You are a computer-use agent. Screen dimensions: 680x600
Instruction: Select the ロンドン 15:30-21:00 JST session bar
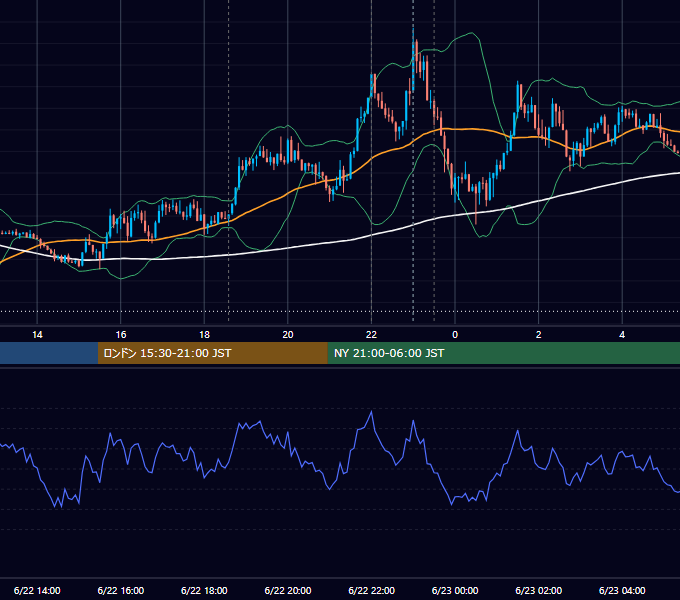pos(212,353)
